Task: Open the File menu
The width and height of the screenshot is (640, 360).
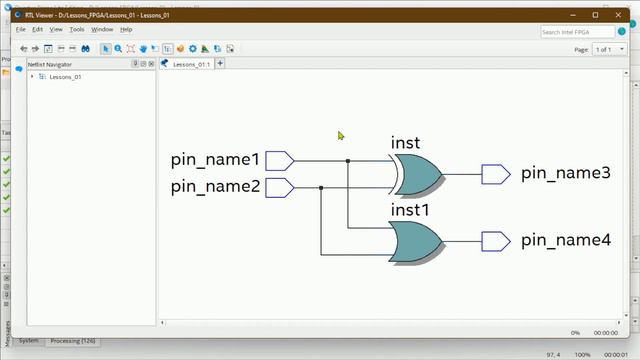Action: [x=20, y=29]
